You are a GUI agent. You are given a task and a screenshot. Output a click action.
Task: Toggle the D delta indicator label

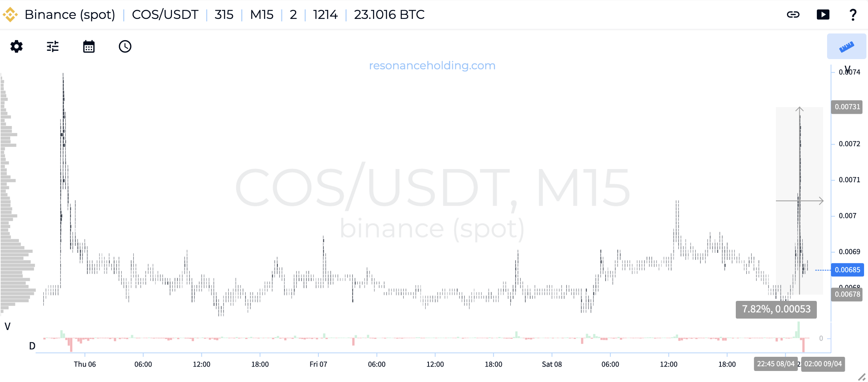point(32,346)
